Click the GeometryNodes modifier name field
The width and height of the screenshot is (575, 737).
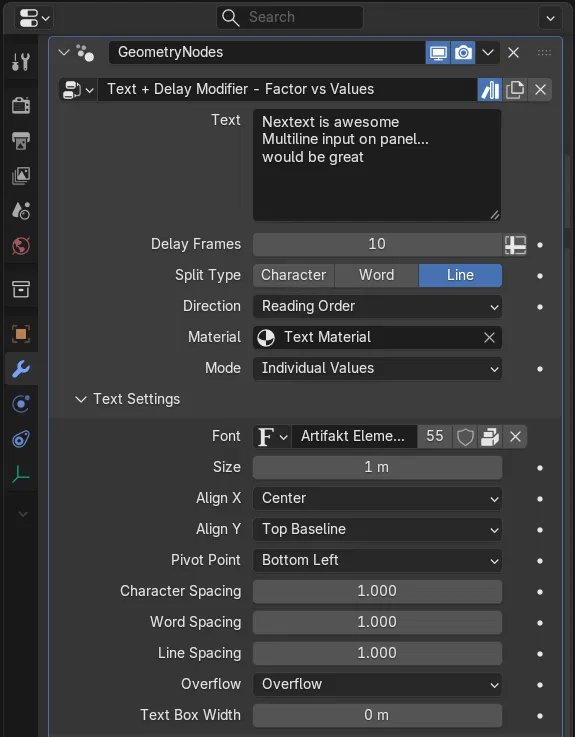tap(267, 53)
